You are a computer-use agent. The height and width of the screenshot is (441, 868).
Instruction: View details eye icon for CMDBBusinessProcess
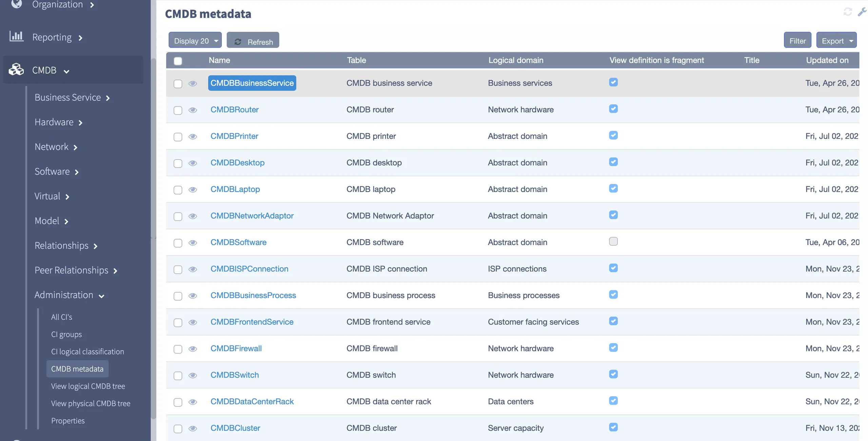[x=193, y=296]
